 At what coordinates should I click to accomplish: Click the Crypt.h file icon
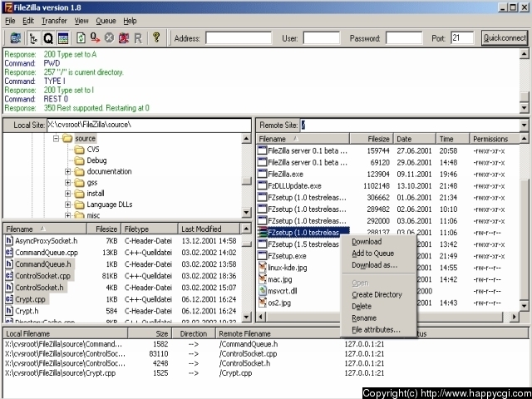(x=9, y=311)
